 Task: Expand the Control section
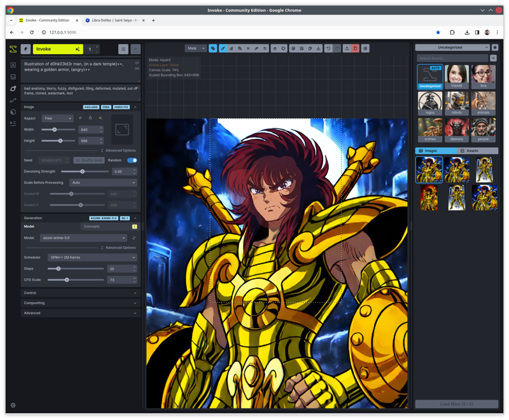[81, 293]
